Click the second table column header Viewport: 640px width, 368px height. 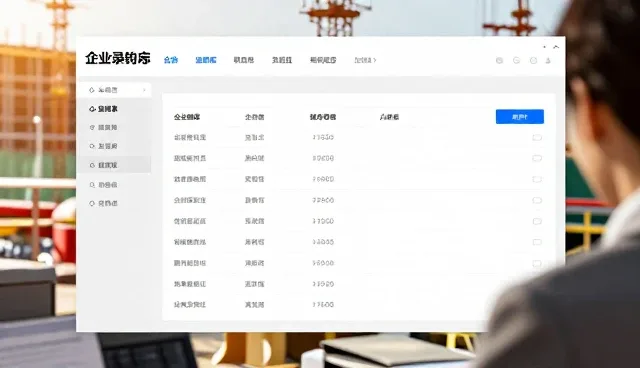tap(254, 117)
